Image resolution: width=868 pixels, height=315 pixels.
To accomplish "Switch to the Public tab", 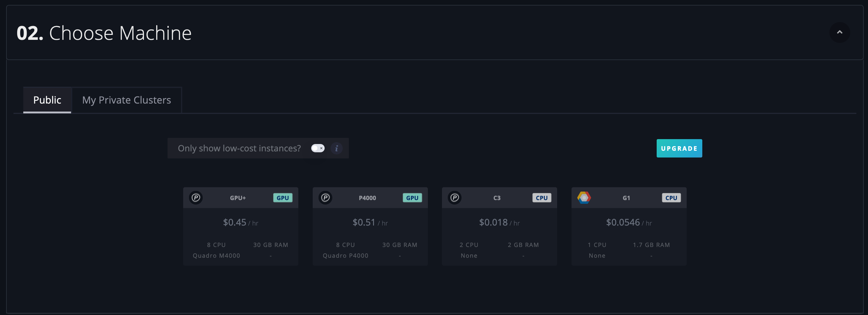I will pyautogui.click(x=47, y=100).
